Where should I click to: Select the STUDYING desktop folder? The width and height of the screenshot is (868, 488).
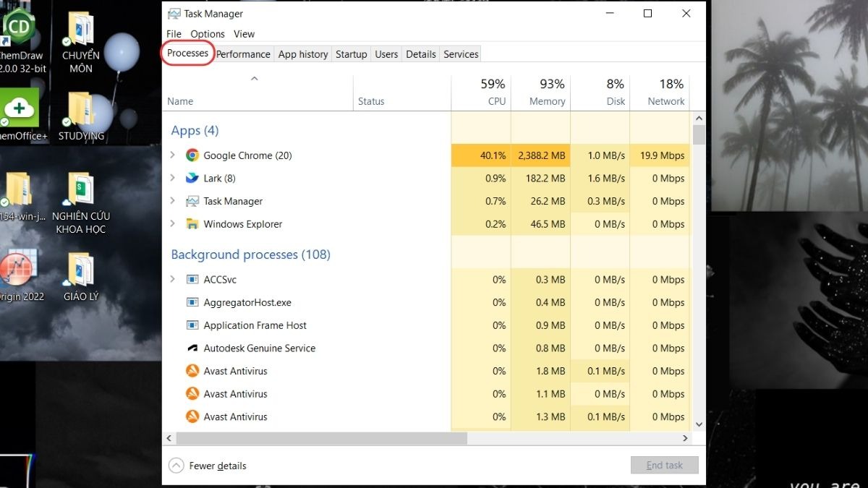point(81,116)
